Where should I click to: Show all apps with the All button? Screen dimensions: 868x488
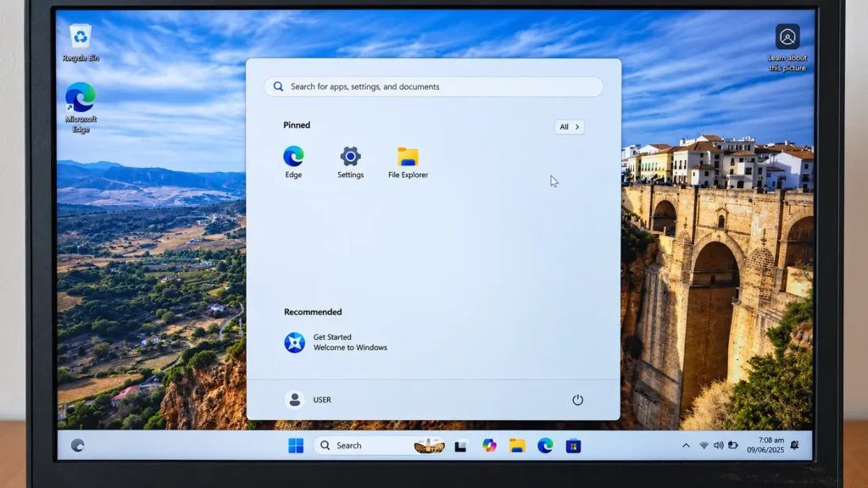569,127
